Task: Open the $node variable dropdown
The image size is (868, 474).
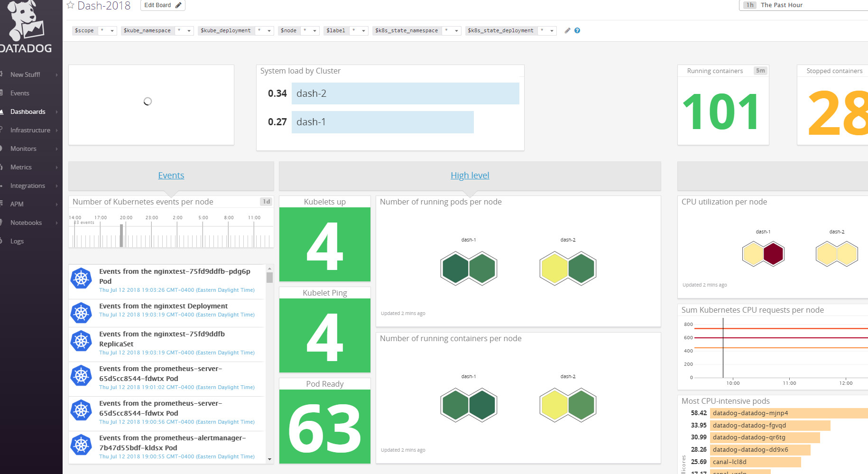Action: pos(314,31)
